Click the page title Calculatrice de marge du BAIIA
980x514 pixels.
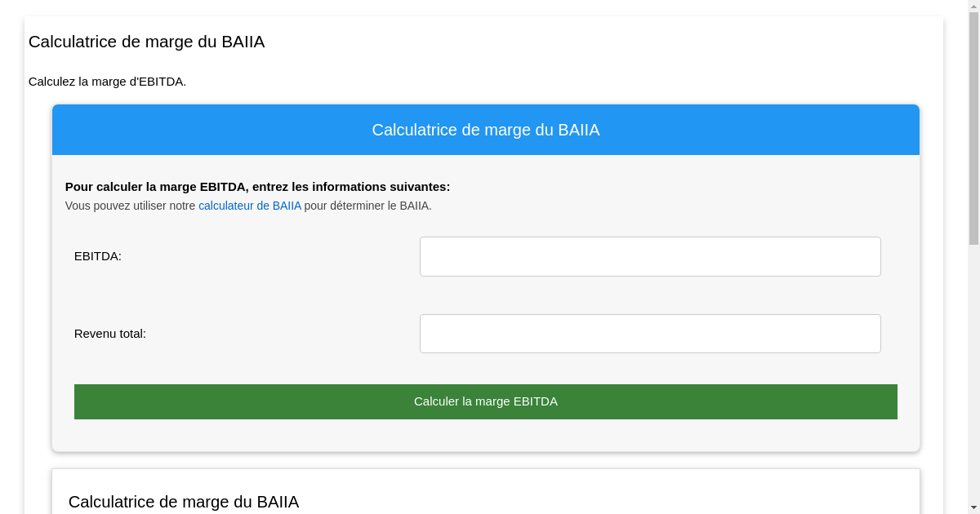(x=146, y=42)
